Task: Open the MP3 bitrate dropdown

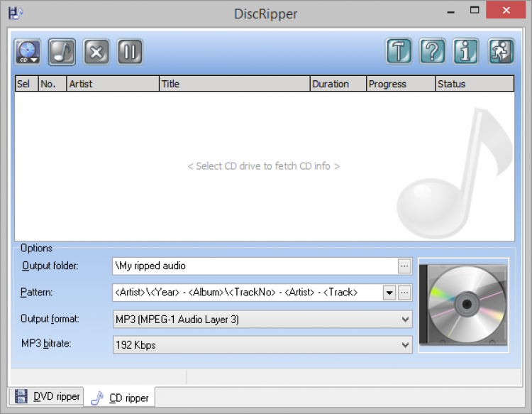Action: (x=262, y=345)
